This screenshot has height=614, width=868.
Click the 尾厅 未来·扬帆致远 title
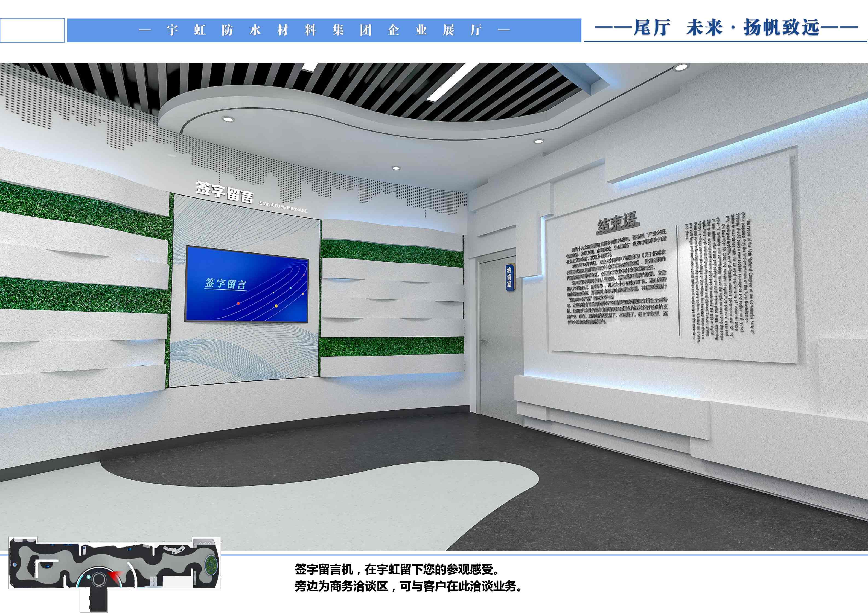tap(726, 27)
